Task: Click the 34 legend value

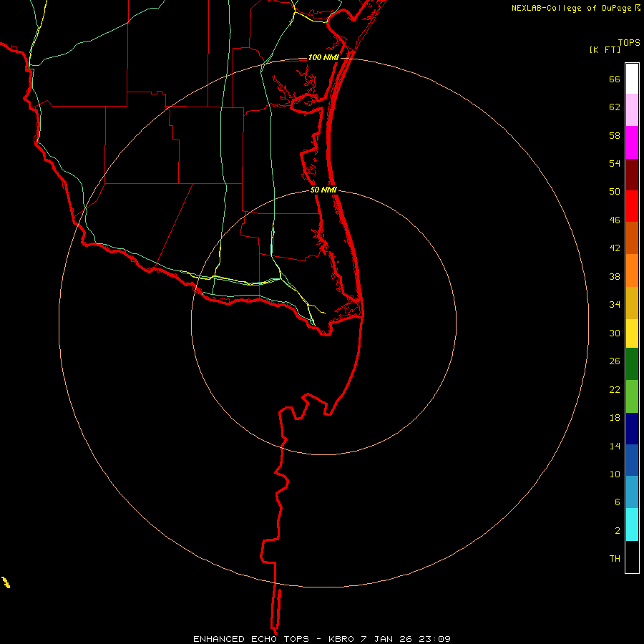Action: (615, 305)
